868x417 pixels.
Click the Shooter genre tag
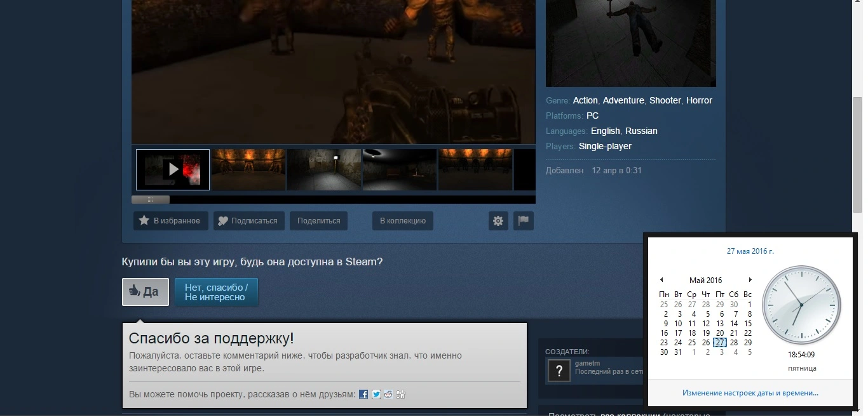665,100
